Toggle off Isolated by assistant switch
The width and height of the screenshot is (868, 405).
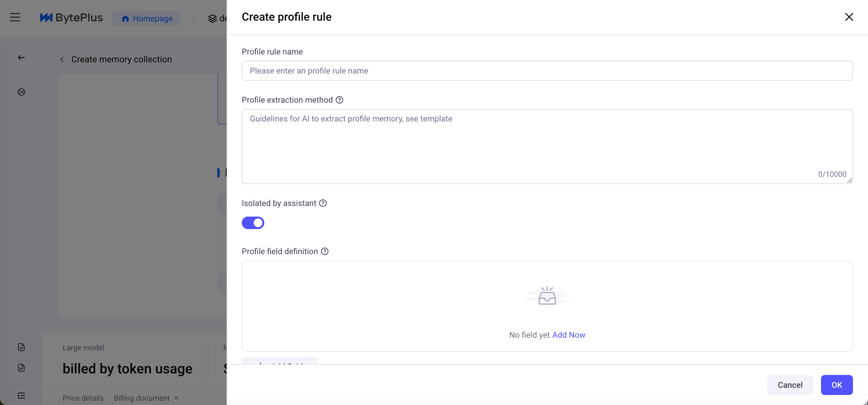(x=253, y=223)
